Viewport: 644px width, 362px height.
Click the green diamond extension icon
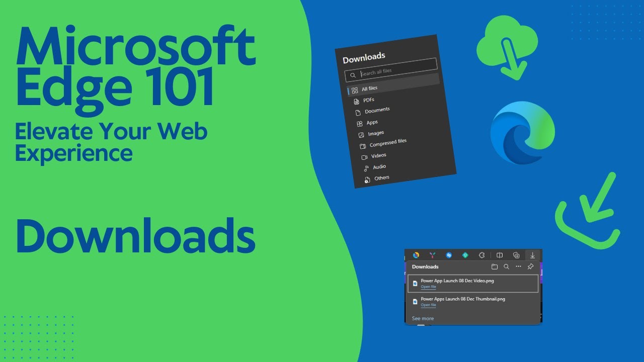tap(465, 255)
